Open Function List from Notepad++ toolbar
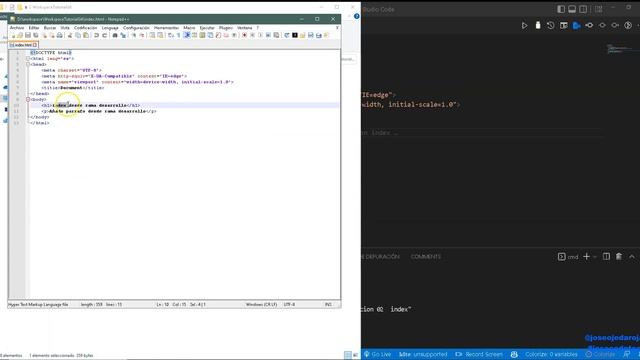This screenshot has width=640, height=360. click(218, 35)
